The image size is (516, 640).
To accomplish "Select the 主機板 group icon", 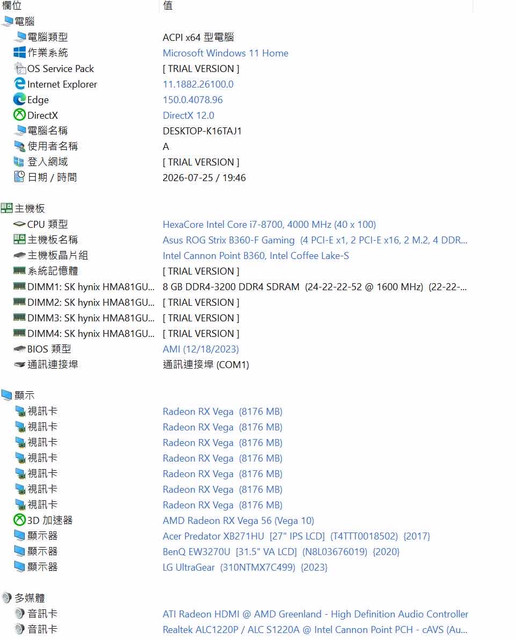I will (x=7, y=208).
